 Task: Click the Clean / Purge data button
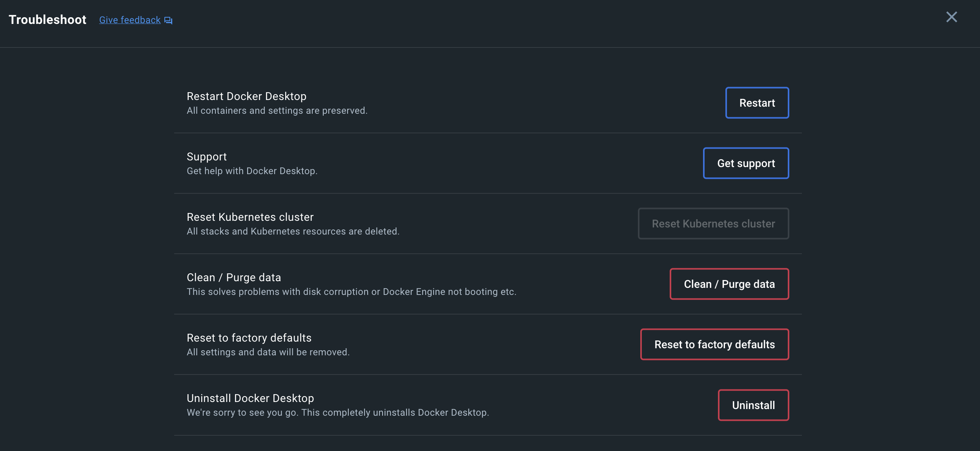(x=729, y=284)
